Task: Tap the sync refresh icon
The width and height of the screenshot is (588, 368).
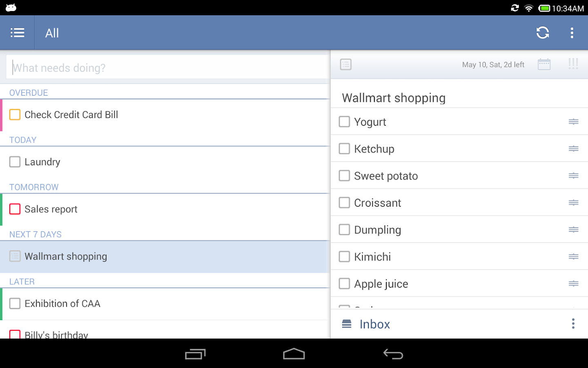Action: click(542, 33)
